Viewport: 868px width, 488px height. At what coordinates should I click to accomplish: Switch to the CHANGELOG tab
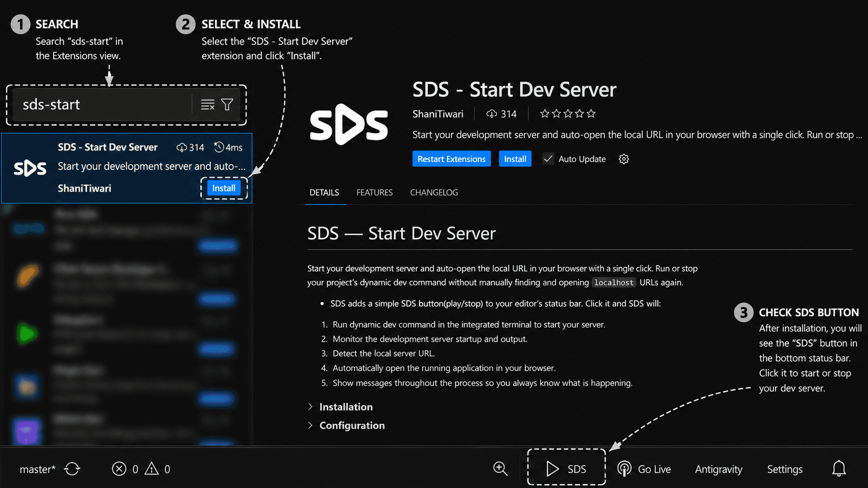click(434, 193)
